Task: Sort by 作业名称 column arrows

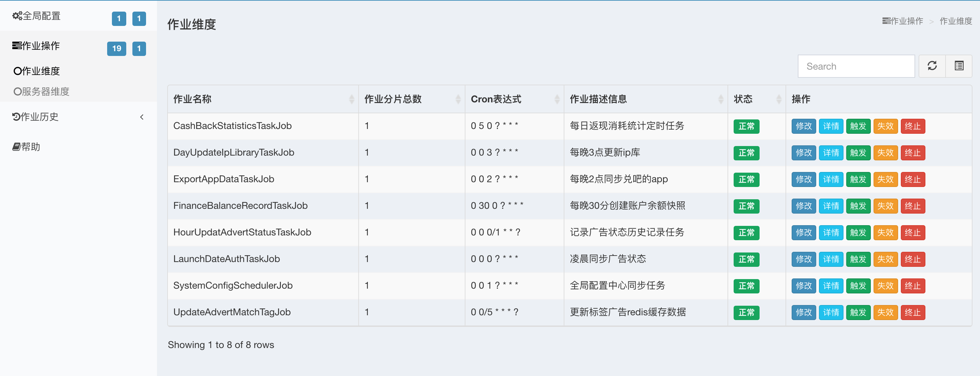Action: (351, 99)
